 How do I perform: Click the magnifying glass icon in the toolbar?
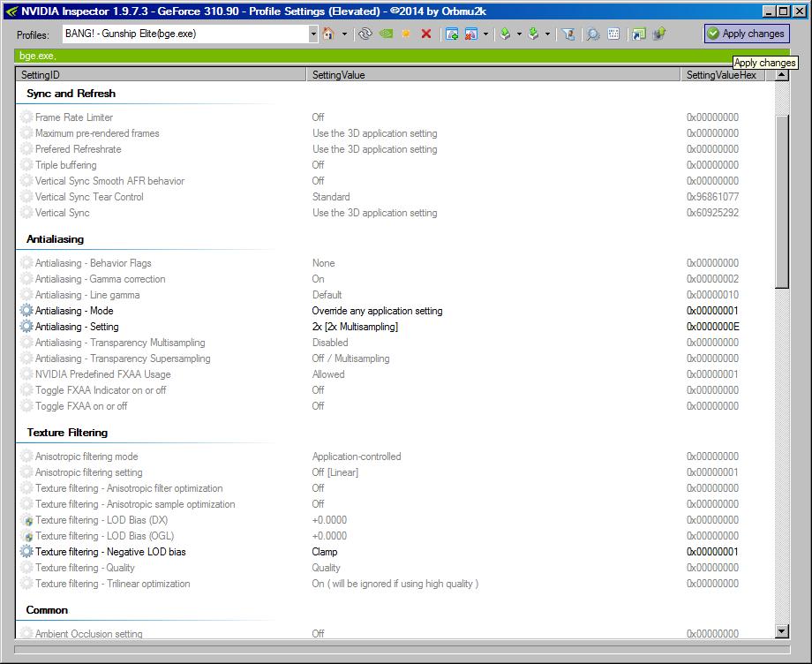tap(593, 34)
